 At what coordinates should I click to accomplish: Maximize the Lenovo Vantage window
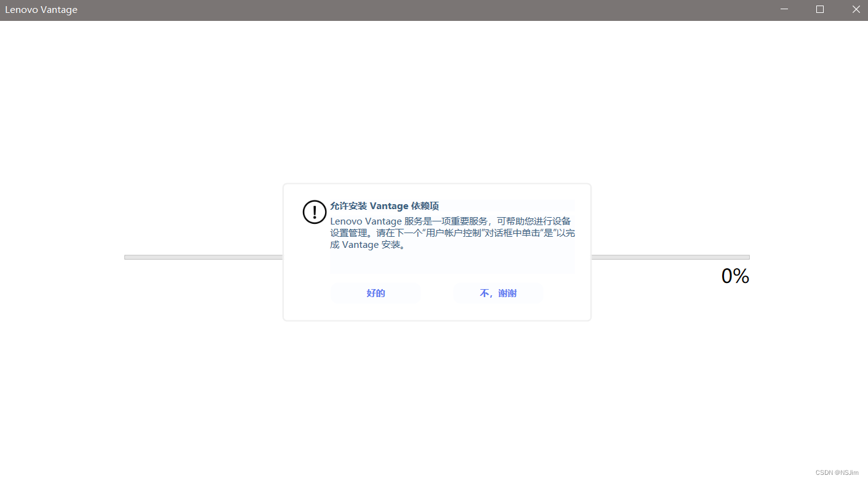click(x=819, y=9)
